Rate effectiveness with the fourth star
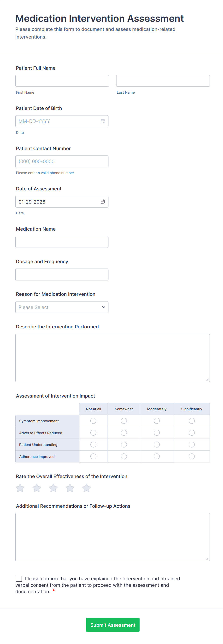The height and width of the screenshot is (644, 223). click(x=70, y=488)
